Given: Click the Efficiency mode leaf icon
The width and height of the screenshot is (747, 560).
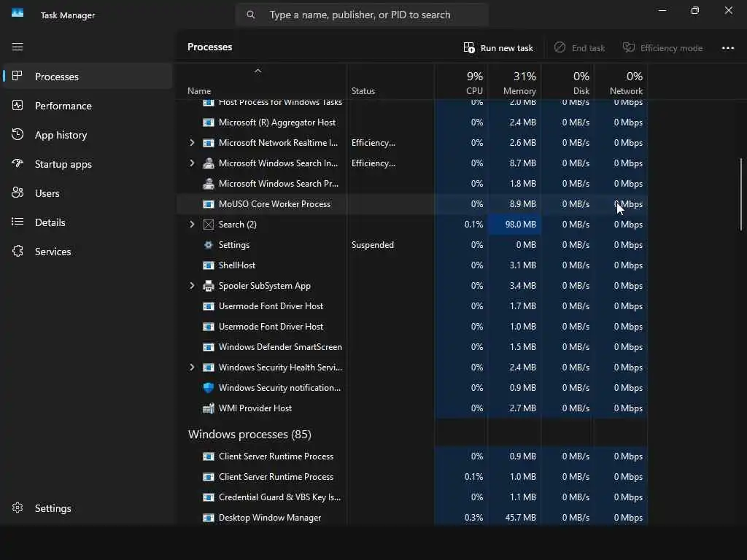Looking at the screenshot, I should (629, 47).
